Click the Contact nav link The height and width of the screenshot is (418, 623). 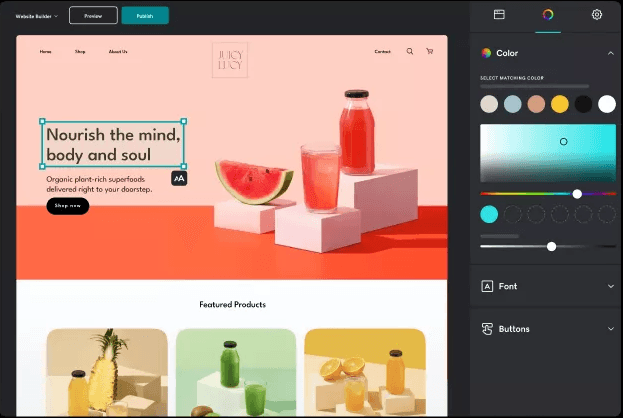coord(383,52)
